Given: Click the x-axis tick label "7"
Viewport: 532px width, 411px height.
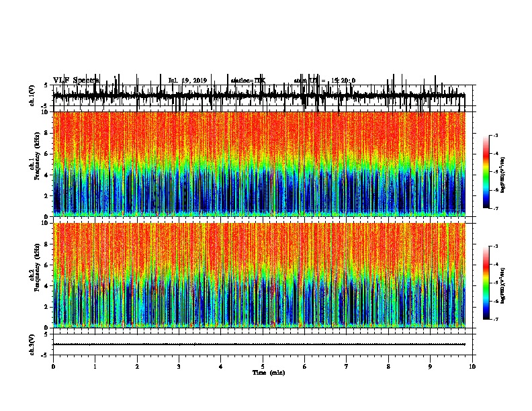Looking at the screenshot, I should pos(347,367).
